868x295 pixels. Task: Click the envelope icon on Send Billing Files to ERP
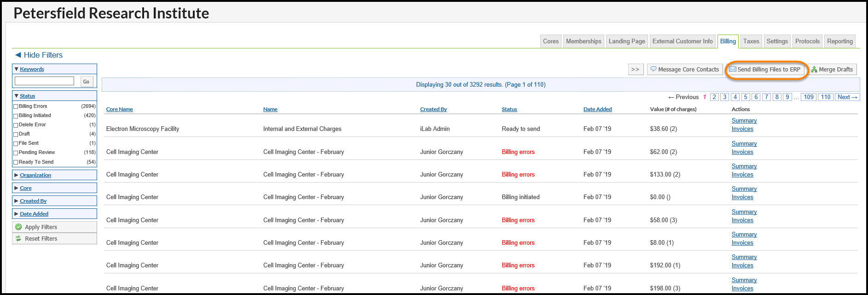pos(733,69)
